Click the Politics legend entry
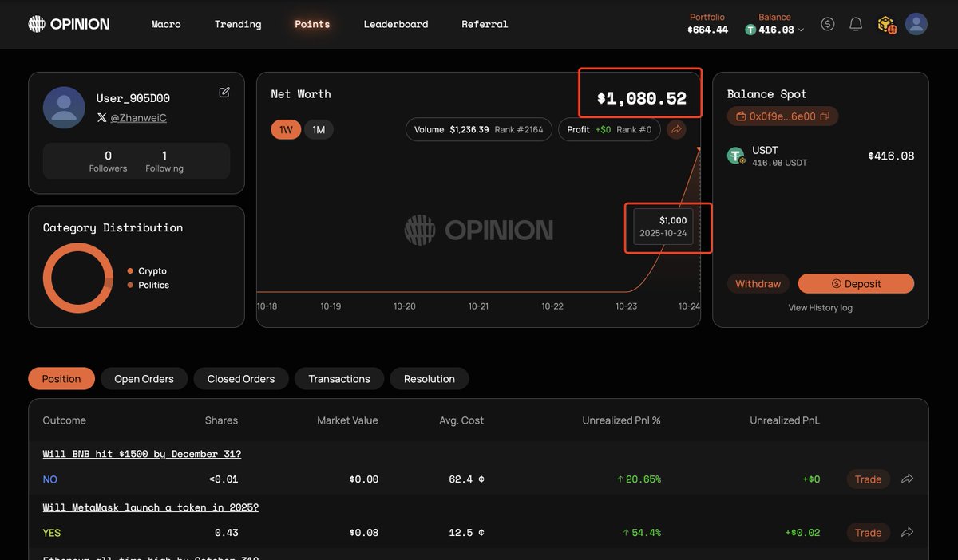This screenshot has height=560, width=958. click(x=148, y=285)
